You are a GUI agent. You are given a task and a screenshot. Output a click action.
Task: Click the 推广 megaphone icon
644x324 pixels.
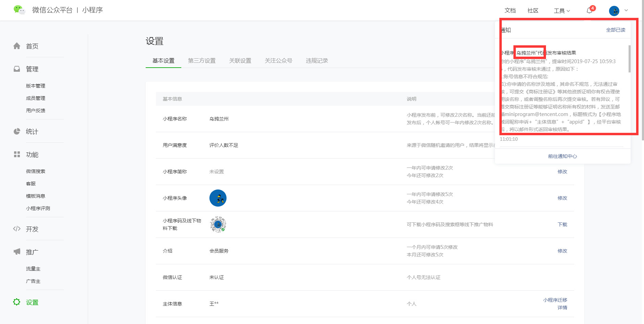click(x=17, y=252)
